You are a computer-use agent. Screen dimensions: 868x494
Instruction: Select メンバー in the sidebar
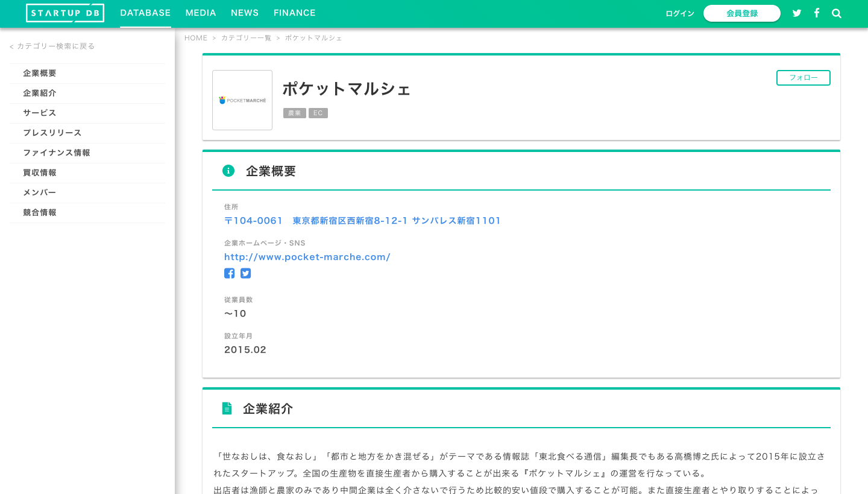click(39, 192)
